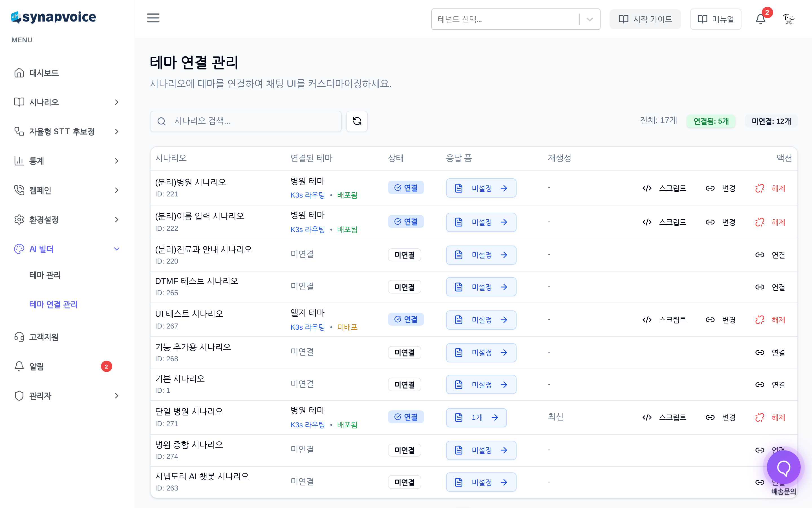Click 미배포 status in UI 테스트 row
Image resolution: width=812 pixels, height=508 pixels.
coord(347,327)
